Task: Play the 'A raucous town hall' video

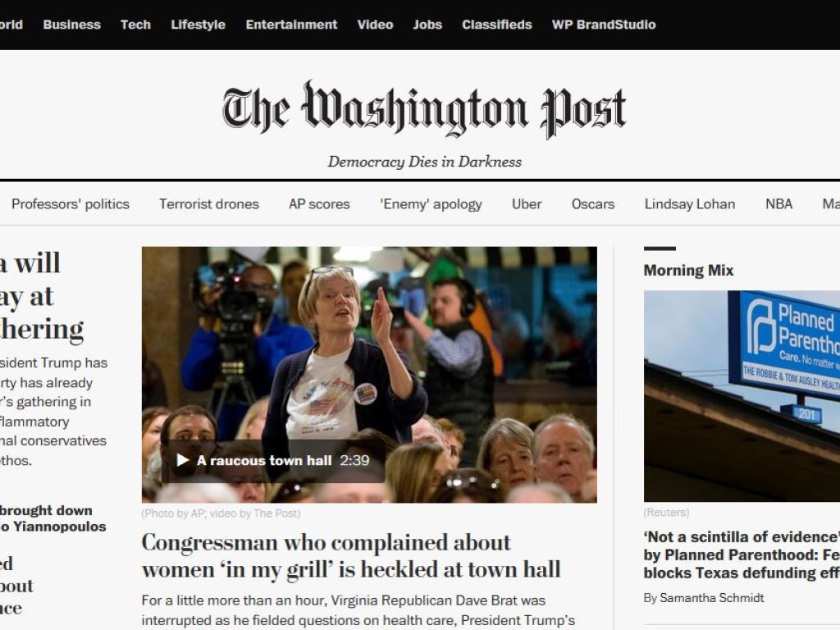Action: pyautogui.click(x=273, y=461)
